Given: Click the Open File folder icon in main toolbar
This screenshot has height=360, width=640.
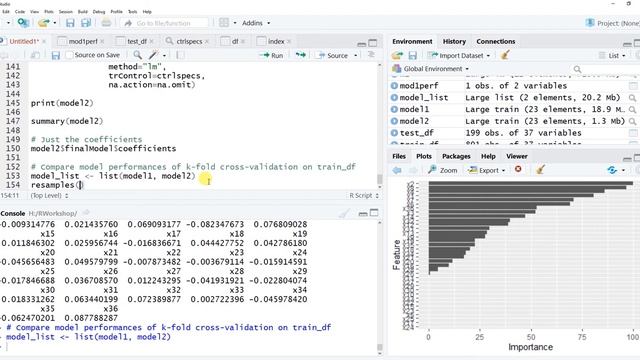Looking at the screenshot, I should pos(43,23).
